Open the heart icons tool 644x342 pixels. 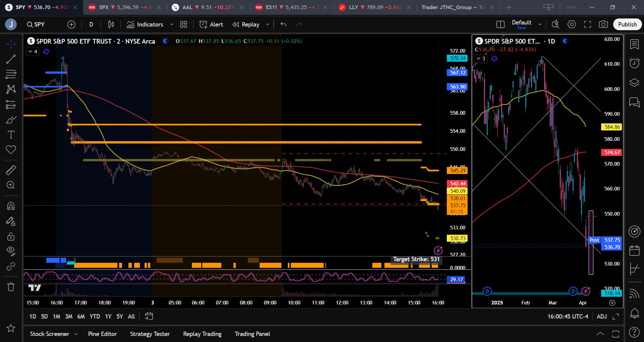[11, 150]
